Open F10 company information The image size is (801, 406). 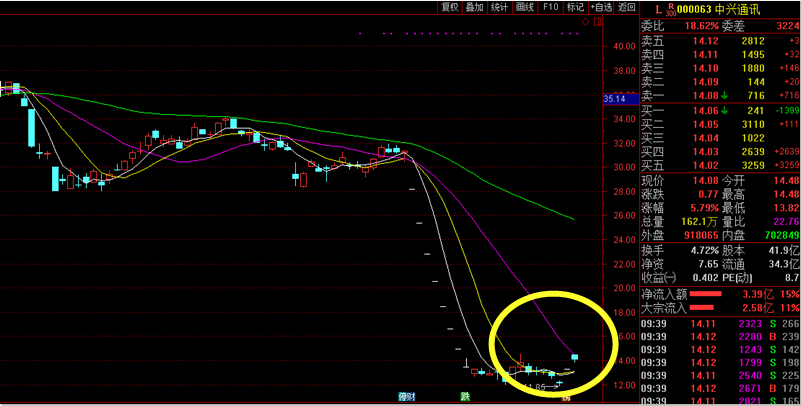[551, 7]
